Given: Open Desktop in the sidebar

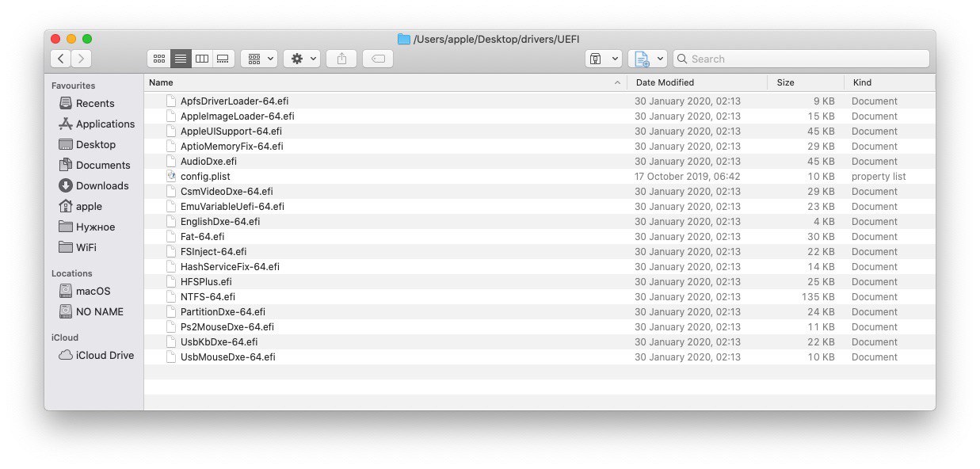Looking at the screenshot, I should pyautogui.click(x=87, y=144).
